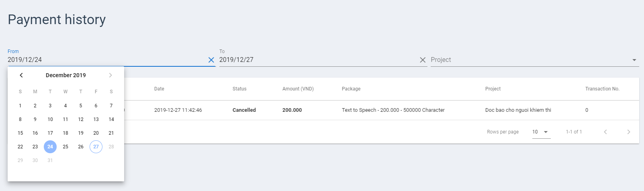Click the Date column header

coord(159,89)
